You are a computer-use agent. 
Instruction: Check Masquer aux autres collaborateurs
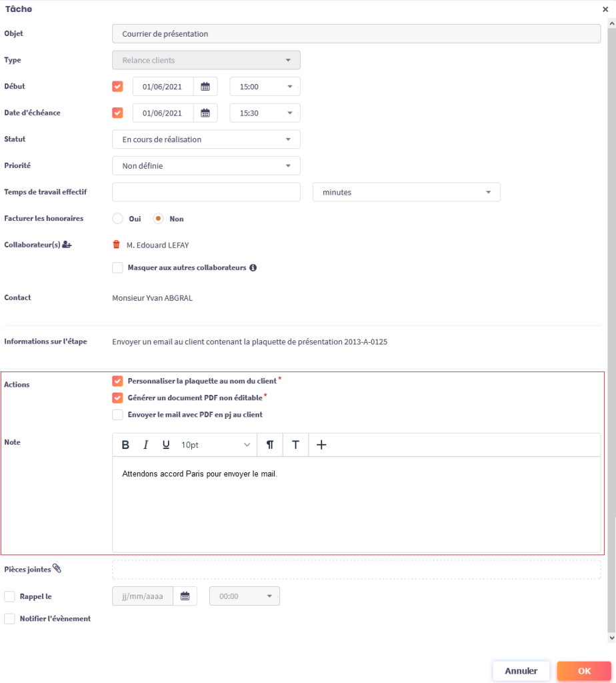118,268
